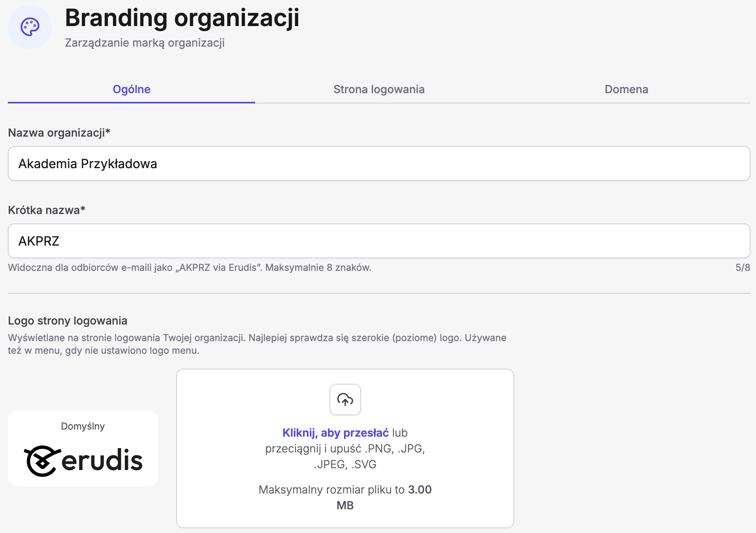
Task: Focus the Nazwa organizacji input field
Action: (379, 163)
